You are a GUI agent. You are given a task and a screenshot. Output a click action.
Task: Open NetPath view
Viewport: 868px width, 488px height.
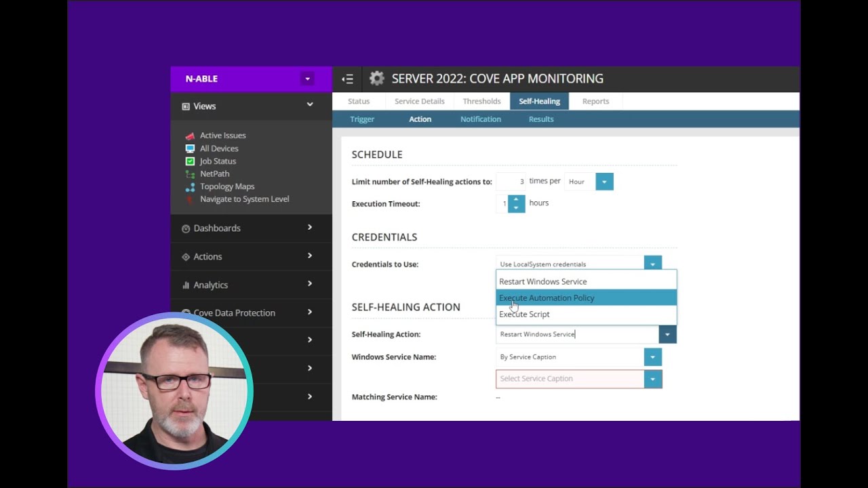click(x=214, y=174)
